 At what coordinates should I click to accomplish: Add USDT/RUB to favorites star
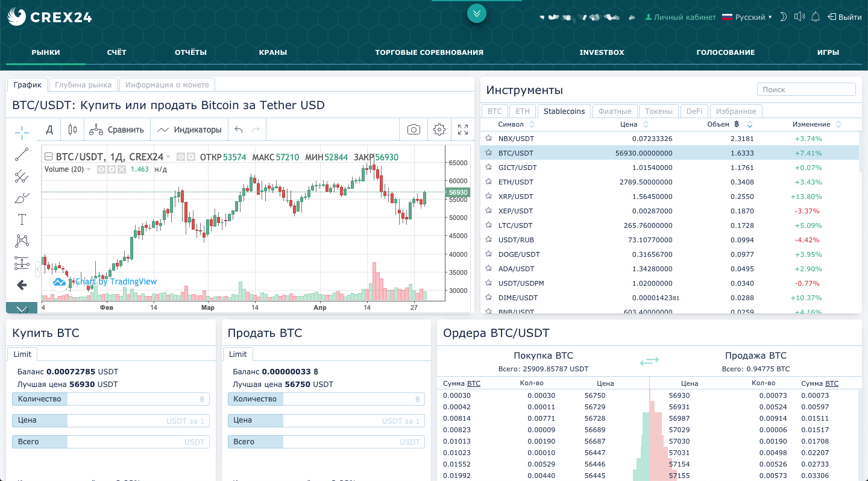click(489, 240)
